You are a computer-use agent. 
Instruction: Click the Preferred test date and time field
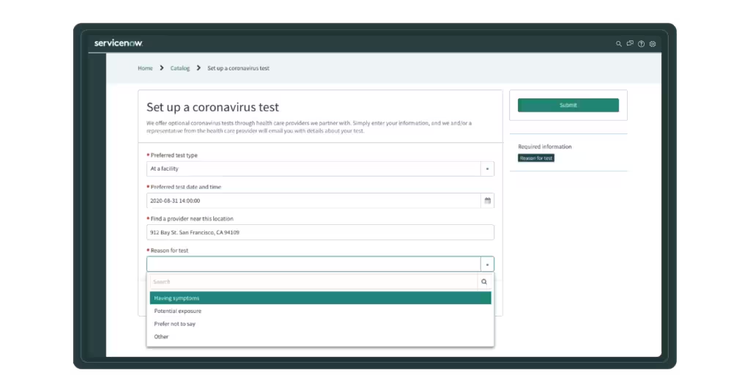pos(313,201)
